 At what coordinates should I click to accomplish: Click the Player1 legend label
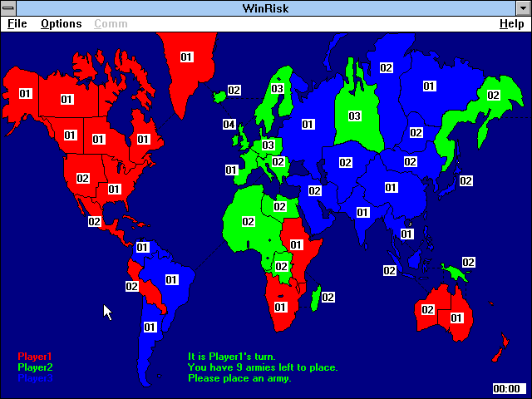coord(35,357)
